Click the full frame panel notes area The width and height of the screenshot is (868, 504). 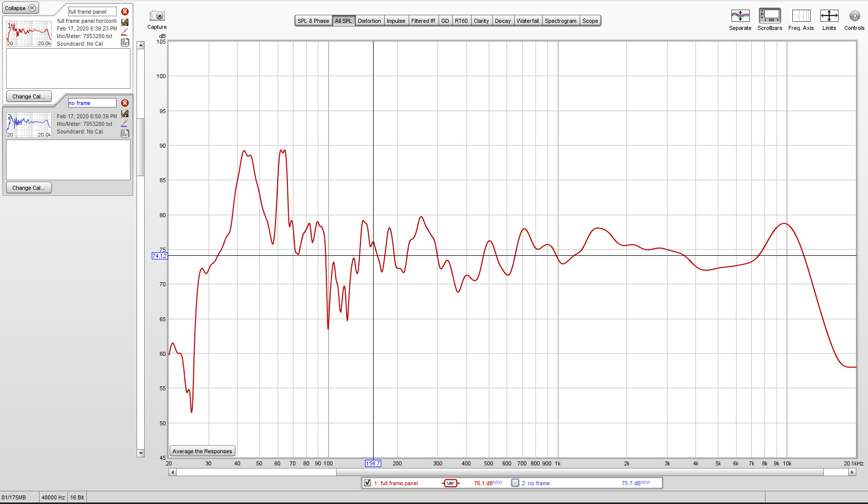[x=68, y=69]
